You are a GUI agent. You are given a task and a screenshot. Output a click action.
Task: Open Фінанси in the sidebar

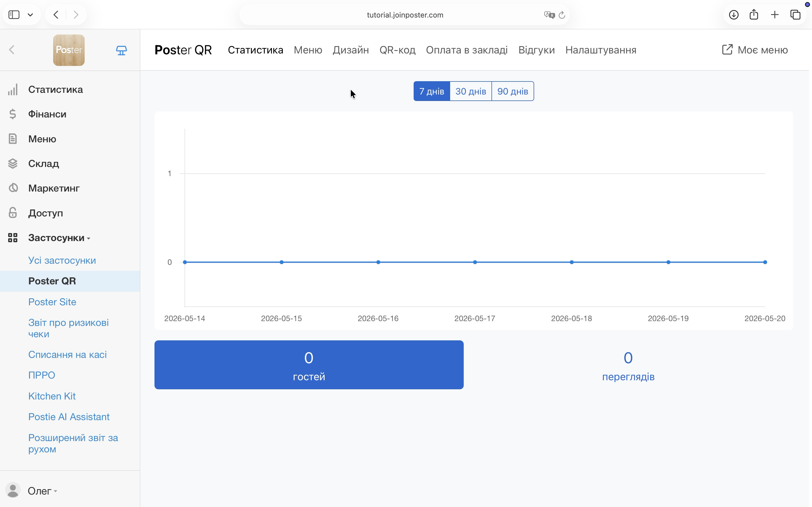coord(47,114)
